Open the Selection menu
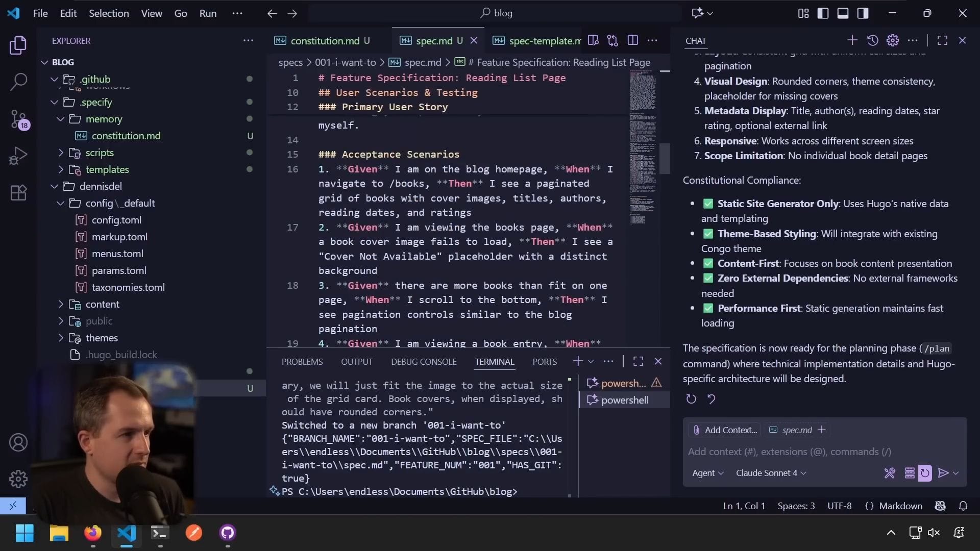The image size is (980, 551). 109,13
